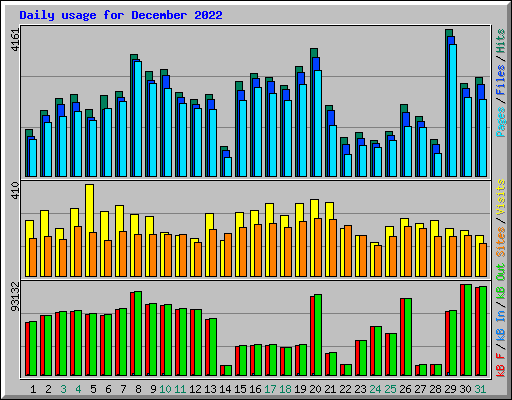Click green weekend day label 31
The width and height of the screenshot is (512, 400).
point(480,389)
